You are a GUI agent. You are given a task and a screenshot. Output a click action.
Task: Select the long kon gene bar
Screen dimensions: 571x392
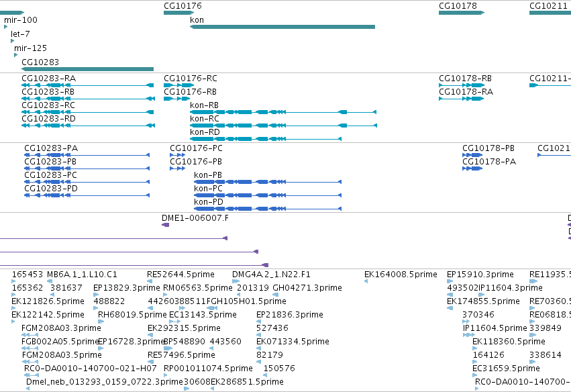pyautogui.click(x=282, y=27)
